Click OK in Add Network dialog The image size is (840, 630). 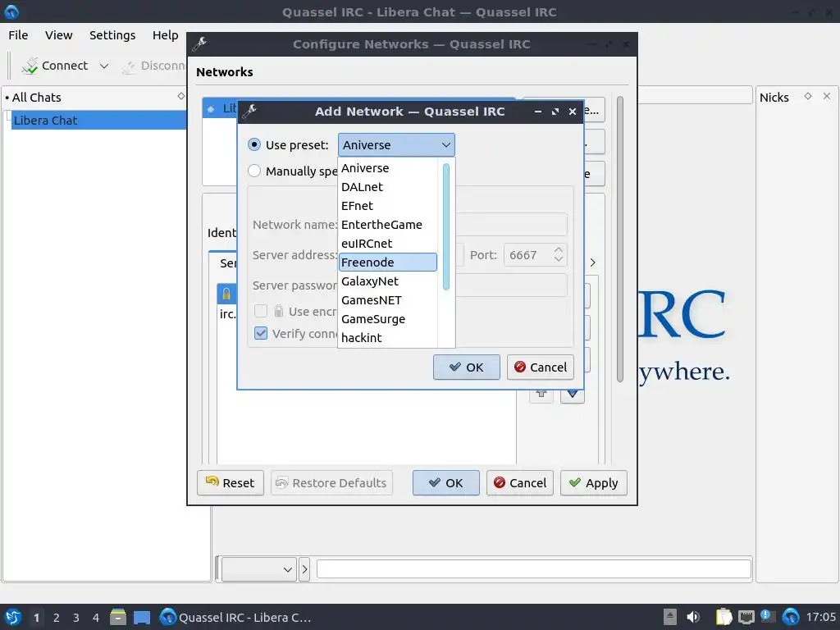coord(467,367)
